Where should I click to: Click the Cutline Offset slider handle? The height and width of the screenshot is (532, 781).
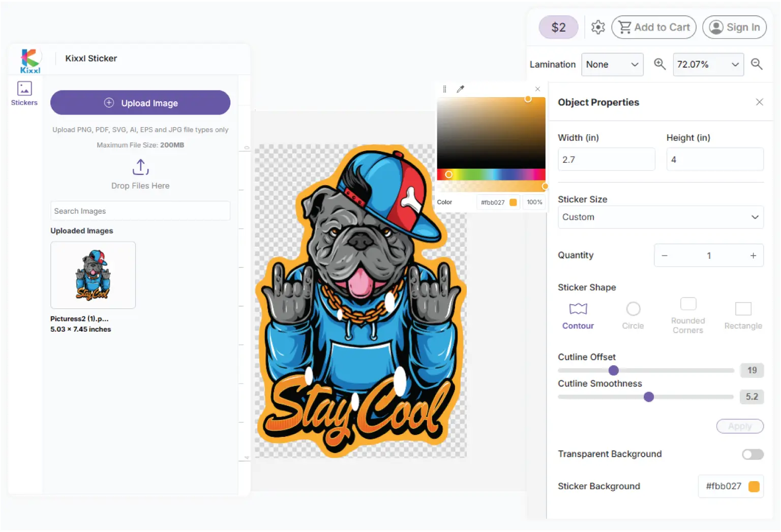(614, 371)
